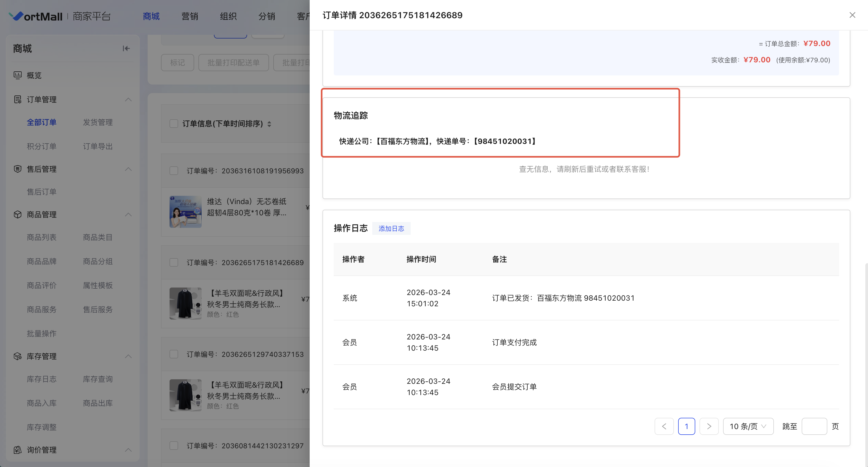Click the 概览 overview icon
The image size is (868, 467).
18,75
